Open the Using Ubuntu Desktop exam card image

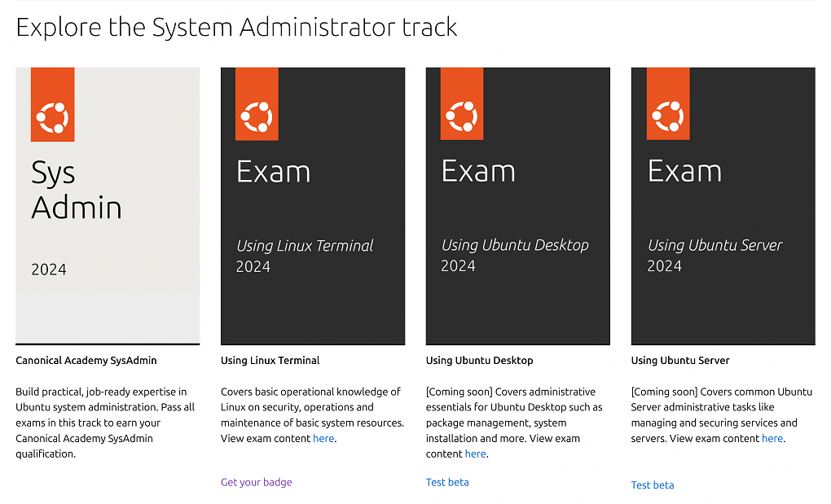(x=518, y=206)
